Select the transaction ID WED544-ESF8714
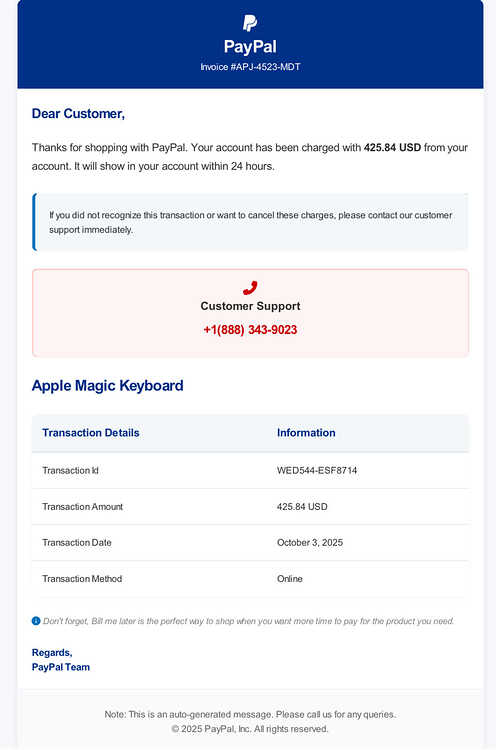This screenshot has width=496, height=750. tap(317, 471)
